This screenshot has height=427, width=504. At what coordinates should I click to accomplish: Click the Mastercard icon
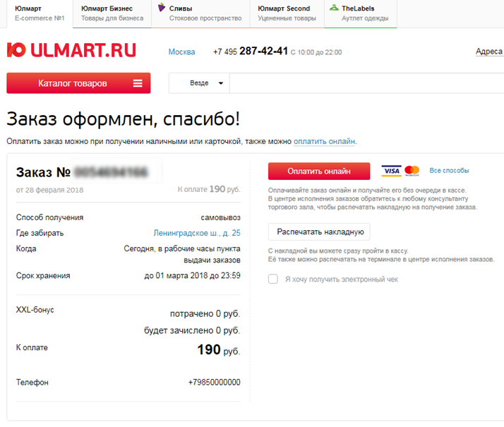coord(412,171)
